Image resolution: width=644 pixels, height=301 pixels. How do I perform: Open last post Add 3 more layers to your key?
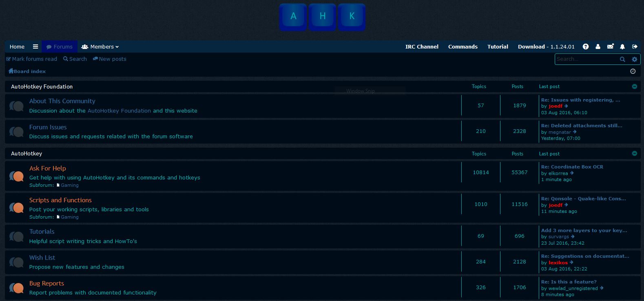pos(584,230)
